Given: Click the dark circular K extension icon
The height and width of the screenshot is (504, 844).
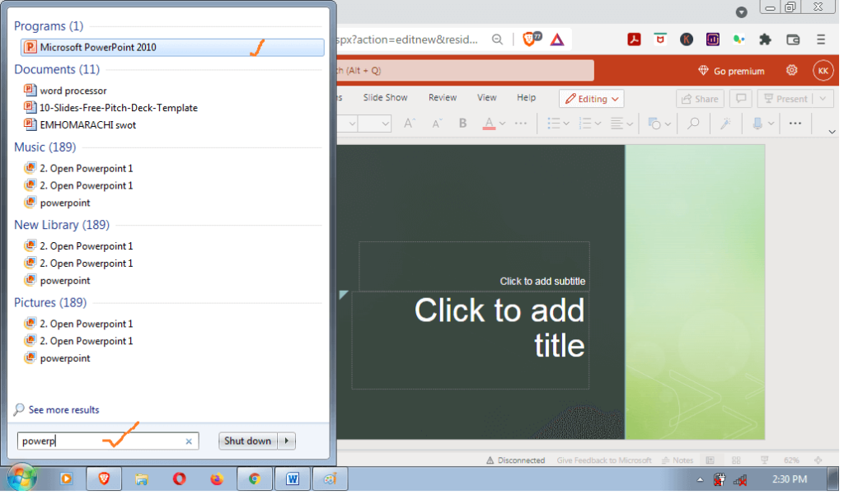Looking at the screenshot, I should coord(687,40).
